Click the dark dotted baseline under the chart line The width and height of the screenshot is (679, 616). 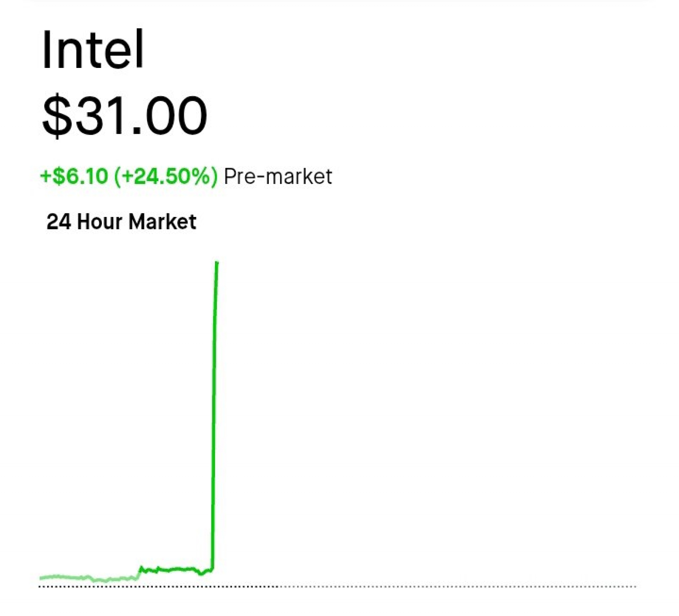159,587
